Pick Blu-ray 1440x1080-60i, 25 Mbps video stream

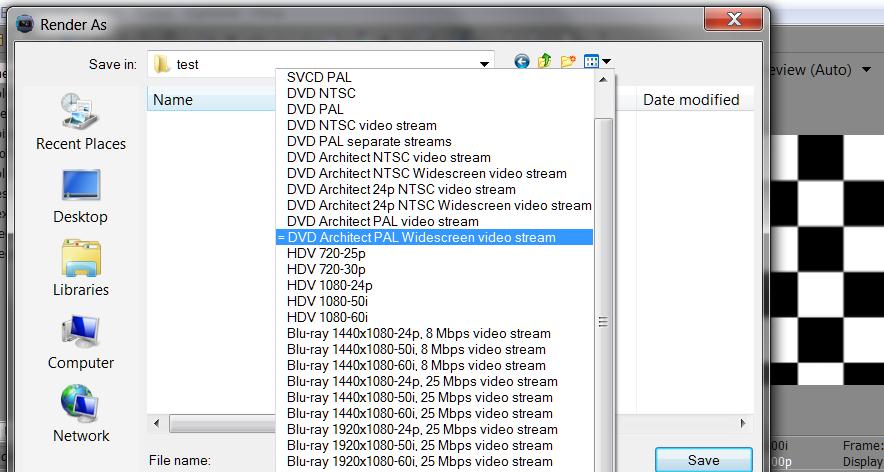pyautogui.click(x=434, y=413)
